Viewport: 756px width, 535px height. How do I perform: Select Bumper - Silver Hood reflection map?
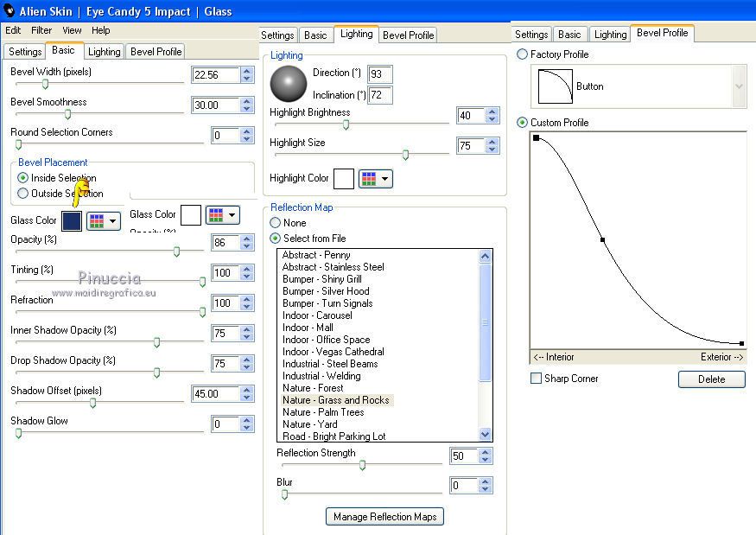[x=326, y=291]
